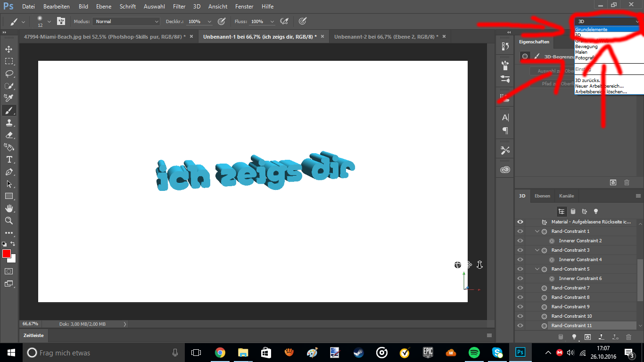Open the Filter menu
This screenshot has height=362, width=644.
click(x=179, y=7)
